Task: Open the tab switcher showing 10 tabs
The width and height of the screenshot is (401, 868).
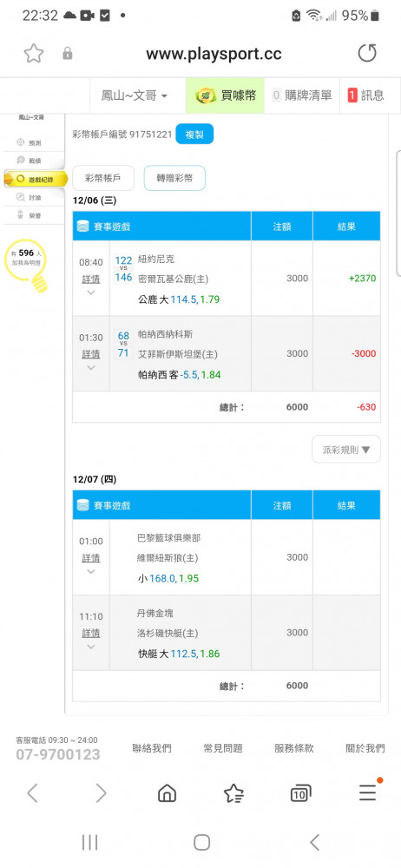Action: (x=300, y=793)
